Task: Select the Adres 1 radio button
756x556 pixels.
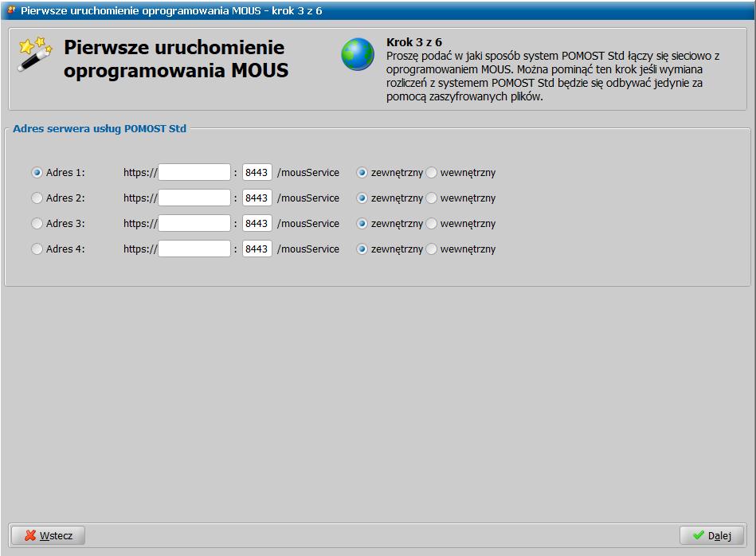Action: [x=37, y=173]
